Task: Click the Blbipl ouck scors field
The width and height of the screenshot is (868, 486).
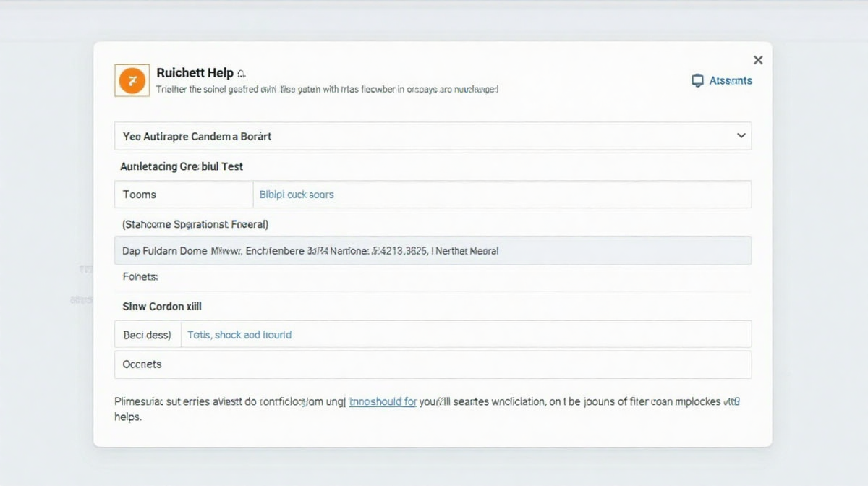Action: tap(501, 195)
